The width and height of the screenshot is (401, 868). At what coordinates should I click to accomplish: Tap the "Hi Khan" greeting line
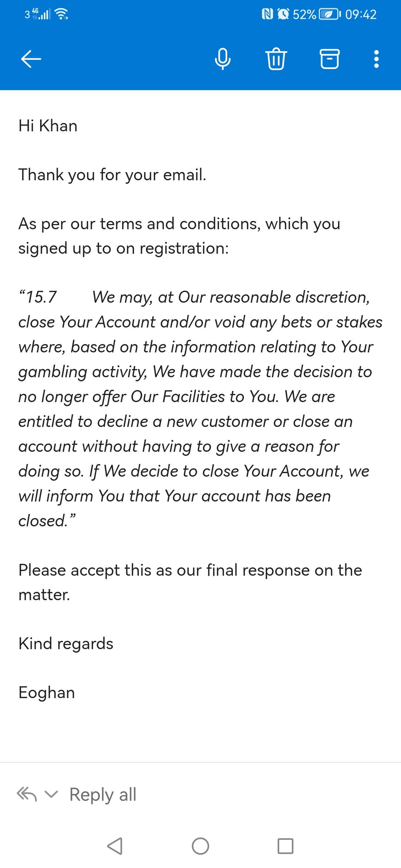point(48,126)
